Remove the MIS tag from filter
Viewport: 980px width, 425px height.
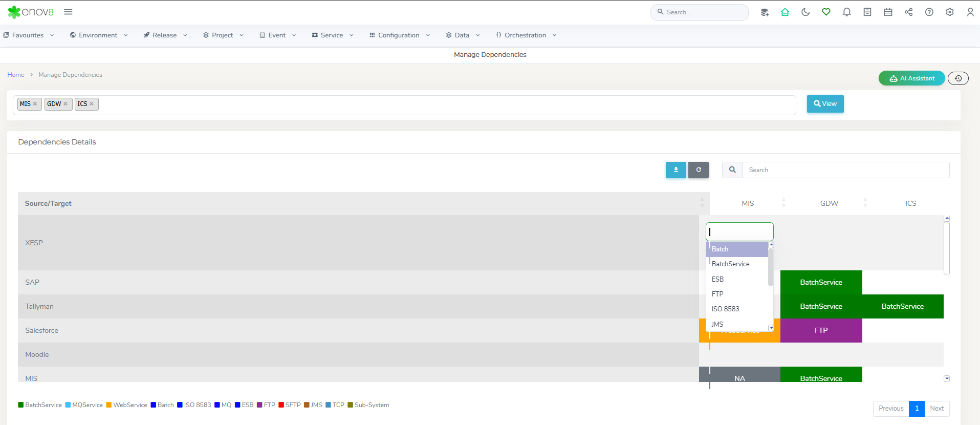35,104
